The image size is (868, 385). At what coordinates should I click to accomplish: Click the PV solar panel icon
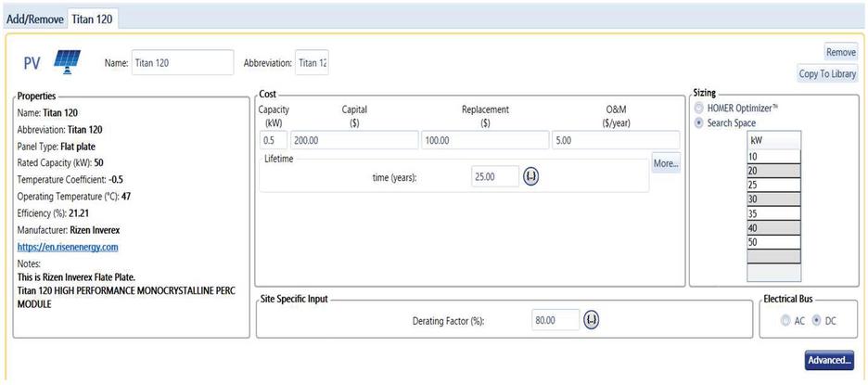(x=67, y=61)
